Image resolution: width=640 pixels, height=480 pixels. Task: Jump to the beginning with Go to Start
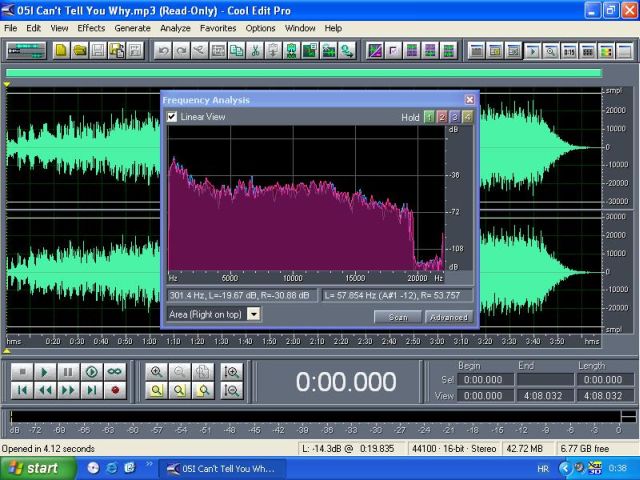pyautogui.click(x=21, y=390)
